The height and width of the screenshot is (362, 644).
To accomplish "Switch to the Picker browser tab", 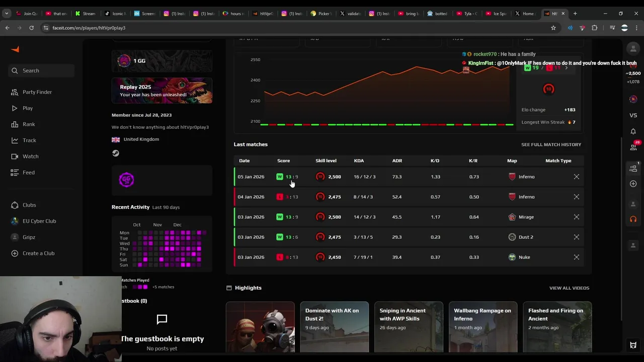I will (321, 14).
